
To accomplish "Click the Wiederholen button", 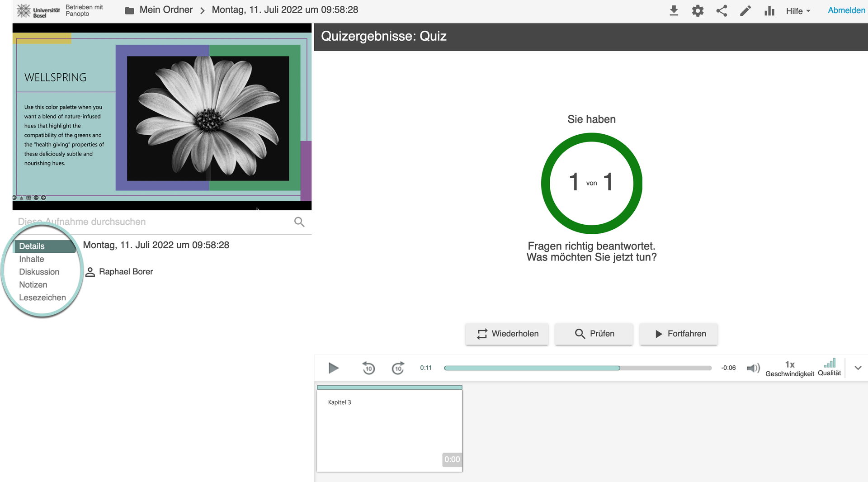I will [x=507, y=334].
